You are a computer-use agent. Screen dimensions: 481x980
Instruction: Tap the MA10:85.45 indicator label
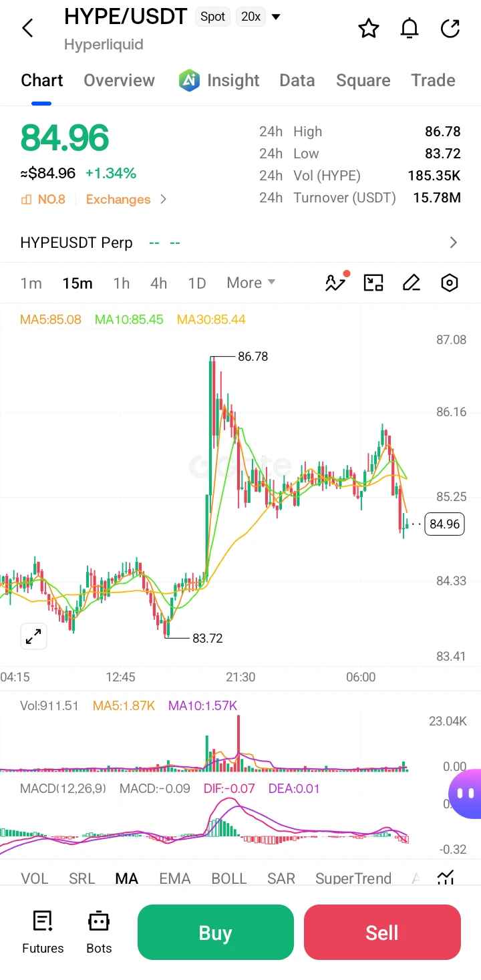pyautogui.click(x=129, y=319)
